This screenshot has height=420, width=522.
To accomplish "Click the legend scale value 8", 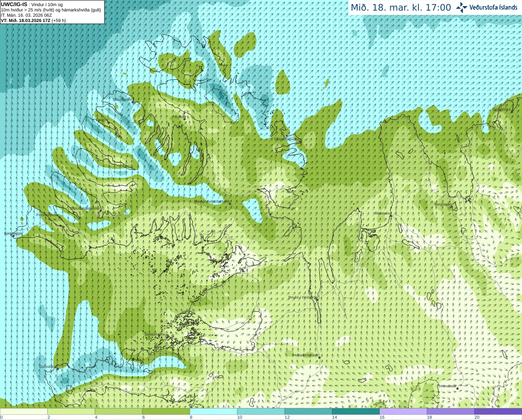I will 191,417.
